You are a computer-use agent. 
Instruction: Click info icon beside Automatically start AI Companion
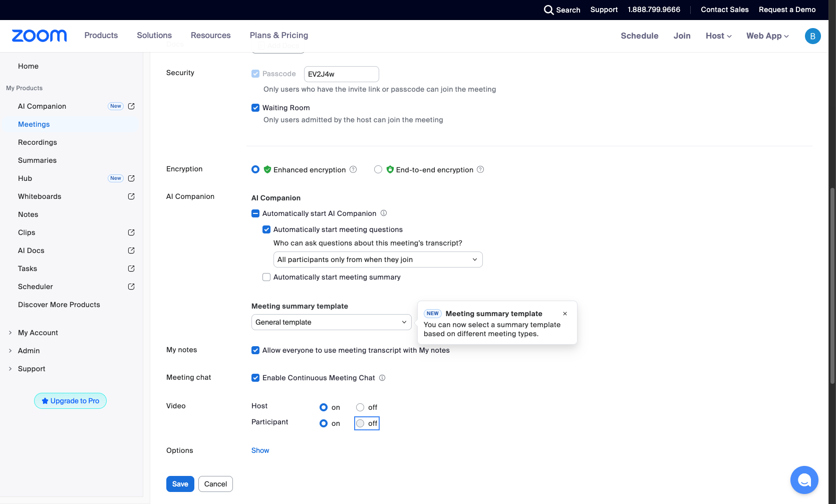click(384, 213)
